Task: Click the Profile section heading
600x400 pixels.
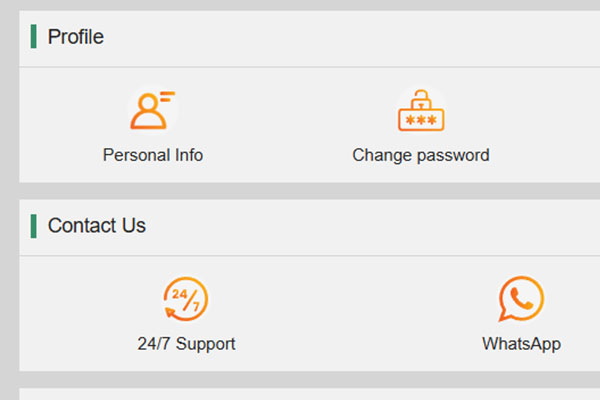Action: click(76, 37)
